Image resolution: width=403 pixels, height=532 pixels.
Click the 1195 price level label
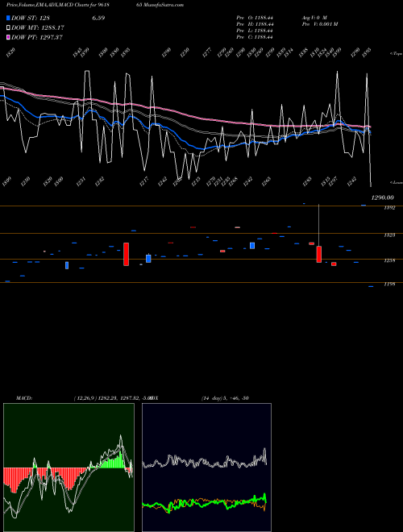tap(389, 285)
